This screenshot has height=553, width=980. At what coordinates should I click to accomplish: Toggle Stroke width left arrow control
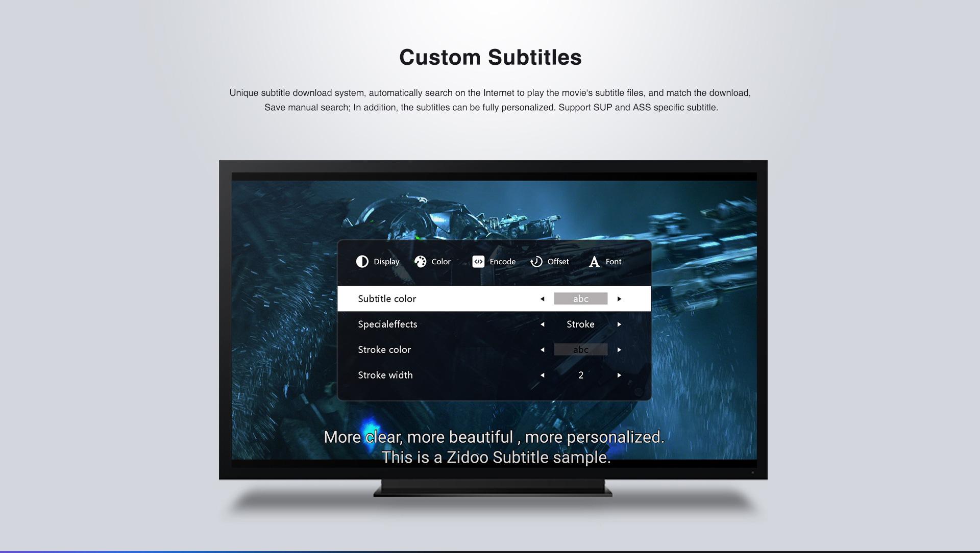[543, 375]
